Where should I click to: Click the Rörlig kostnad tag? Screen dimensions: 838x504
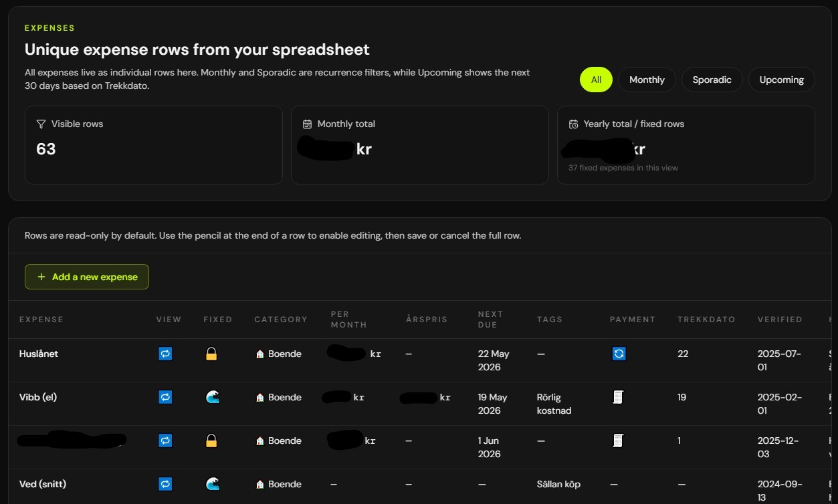tap(554, 404)
